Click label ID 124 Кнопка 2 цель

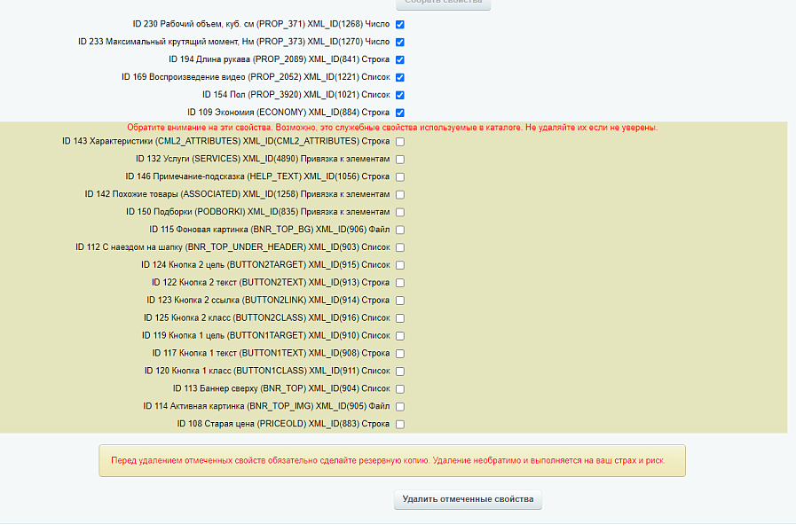265,265
